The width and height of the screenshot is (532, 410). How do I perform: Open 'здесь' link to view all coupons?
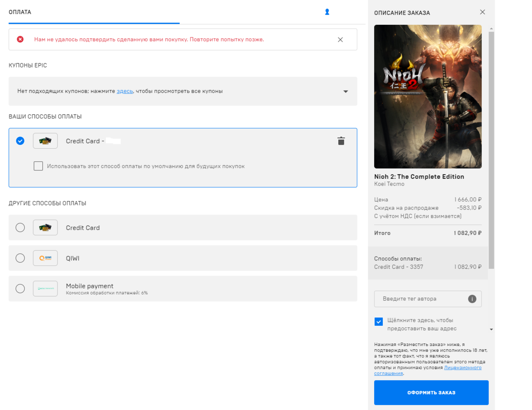coord(125,91)
